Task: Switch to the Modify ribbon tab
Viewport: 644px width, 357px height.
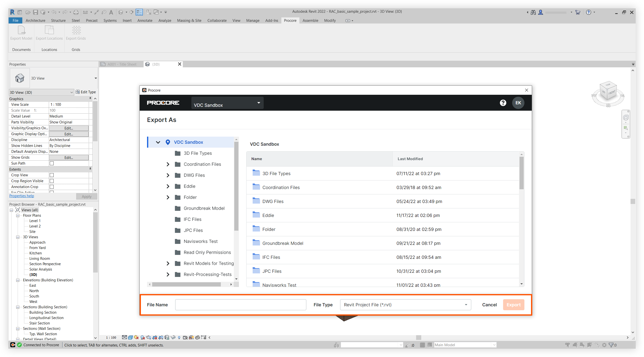Action: coord(330,21)
